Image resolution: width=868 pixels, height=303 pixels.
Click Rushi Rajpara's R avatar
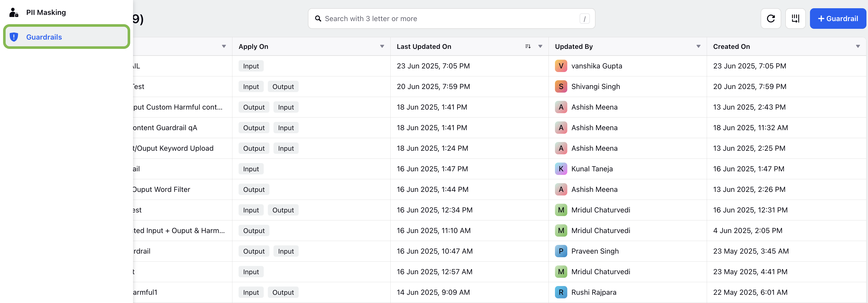(561, 292)
